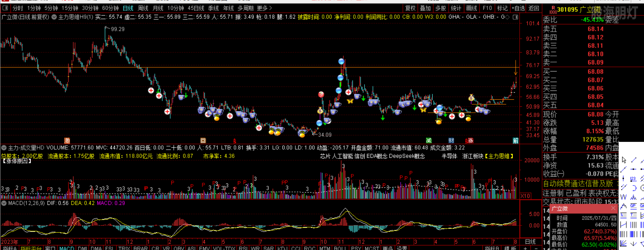Screen dimensions: 644x250
Task: Add stock via +自选 button
Action: point(518,8)
